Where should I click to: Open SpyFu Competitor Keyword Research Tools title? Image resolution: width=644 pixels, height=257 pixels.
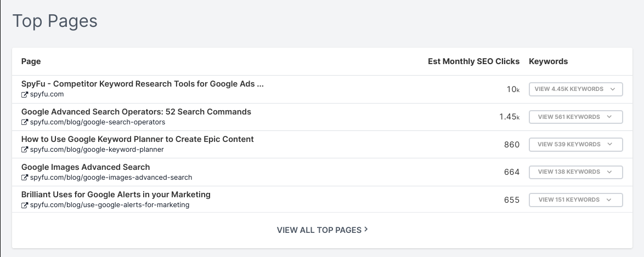(x=143, y=84)
